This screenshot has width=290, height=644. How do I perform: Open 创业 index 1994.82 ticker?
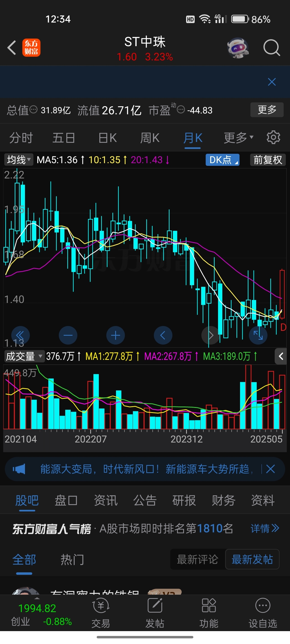click(41, 615)
